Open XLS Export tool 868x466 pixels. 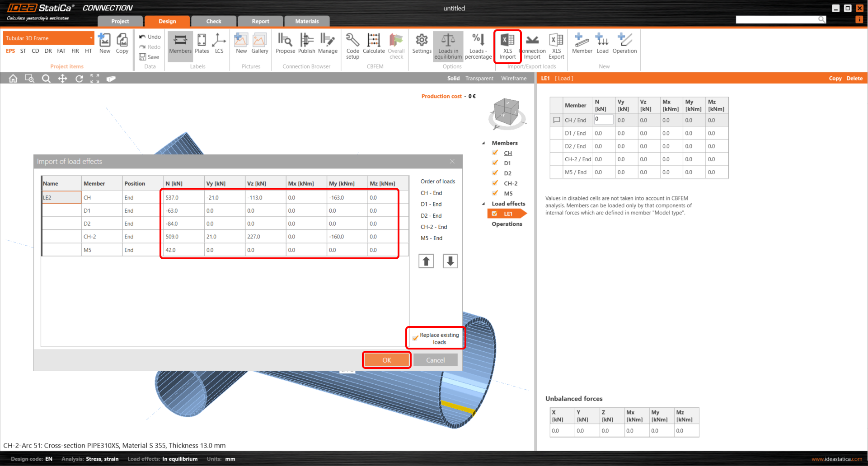point(556,46)
